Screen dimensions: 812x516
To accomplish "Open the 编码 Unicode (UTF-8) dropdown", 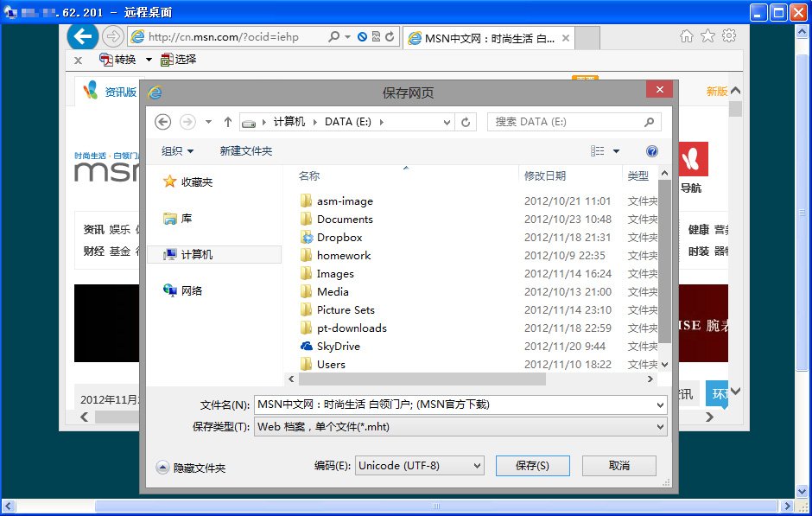I will (x=420, y=466).
